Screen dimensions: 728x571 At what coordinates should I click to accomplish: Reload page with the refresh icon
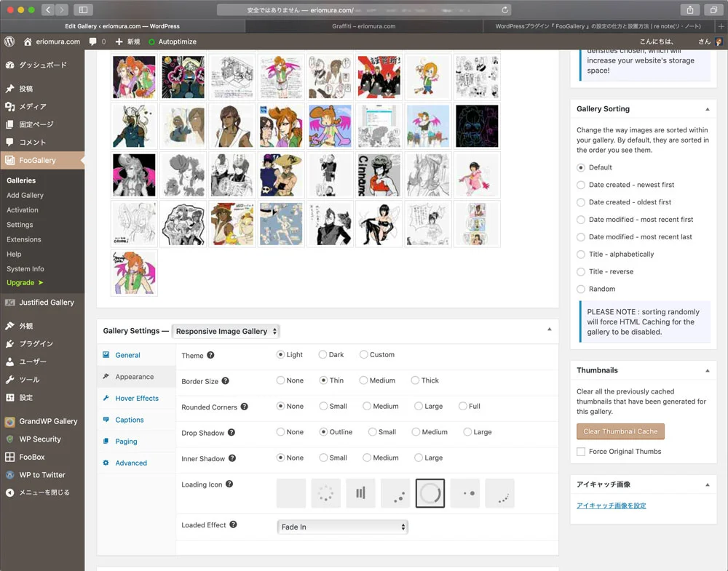click(x=505, y=10)
